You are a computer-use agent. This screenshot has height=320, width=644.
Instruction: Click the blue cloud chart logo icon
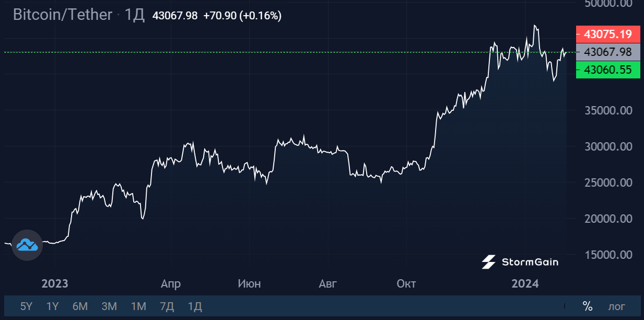27,245
